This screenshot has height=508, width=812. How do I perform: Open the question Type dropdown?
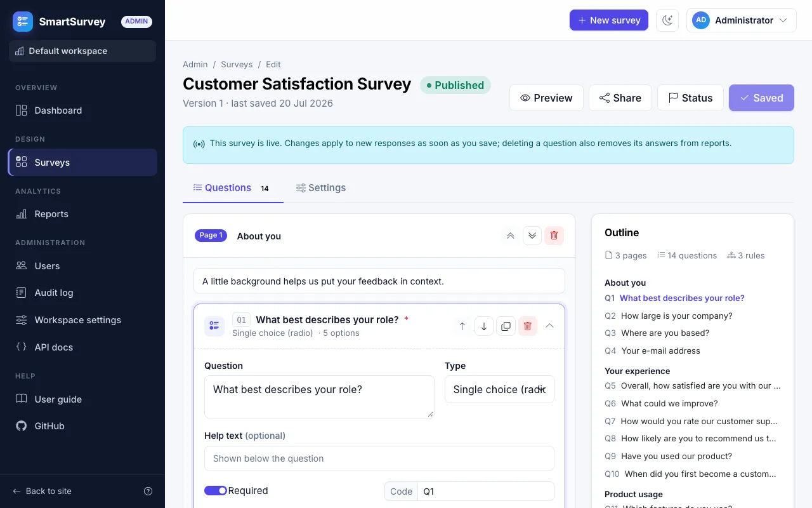pos(499,389)
